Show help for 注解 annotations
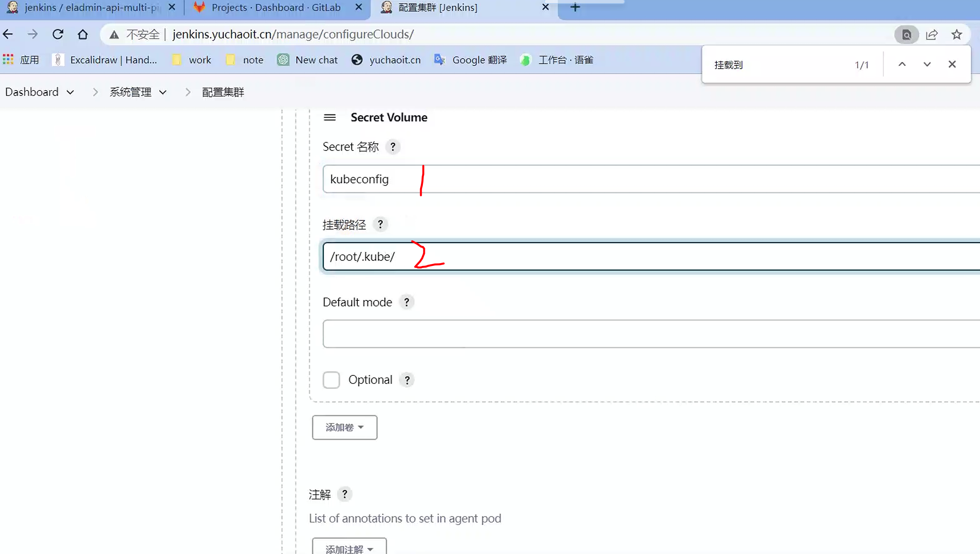This screenshot has height=554, width=980. click(344, 494)
